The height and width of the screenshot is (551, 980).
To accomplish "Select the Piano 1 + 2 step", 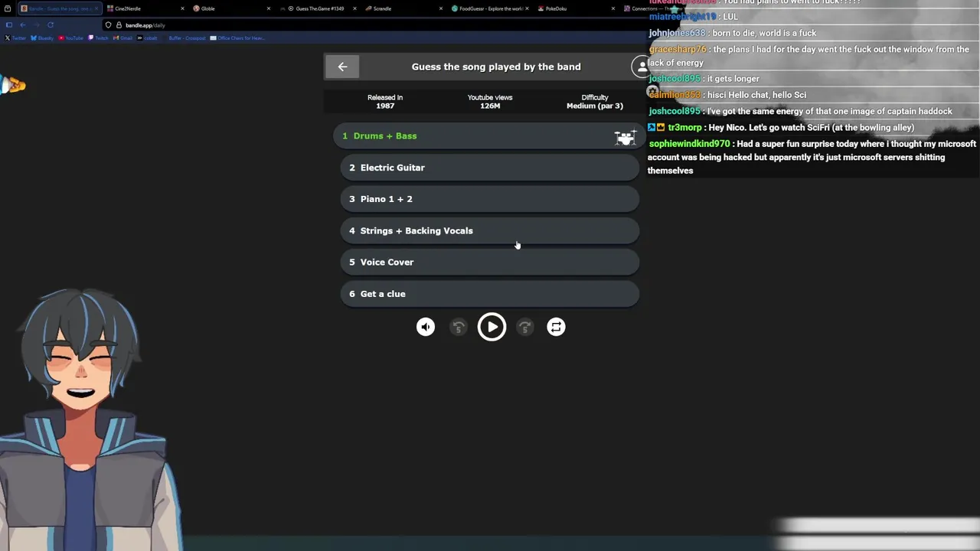I will 489,199.
